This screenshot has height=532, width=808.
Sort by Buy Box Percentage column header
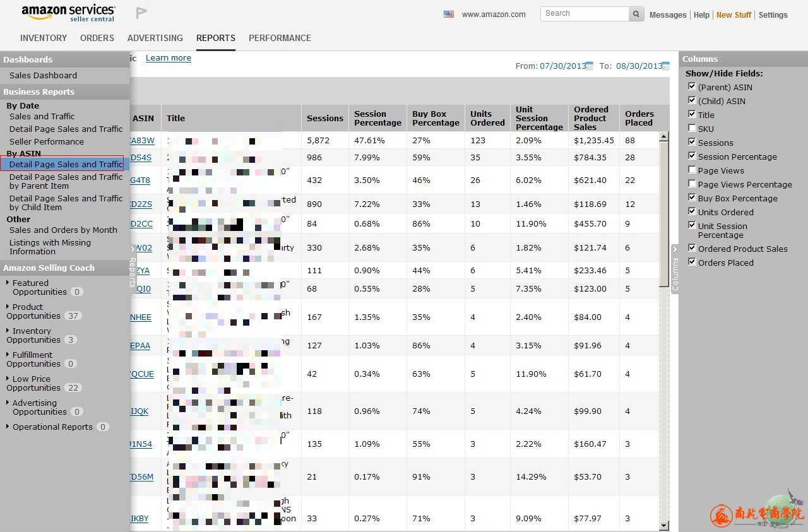pyautogui.click(x=436, y=118)
